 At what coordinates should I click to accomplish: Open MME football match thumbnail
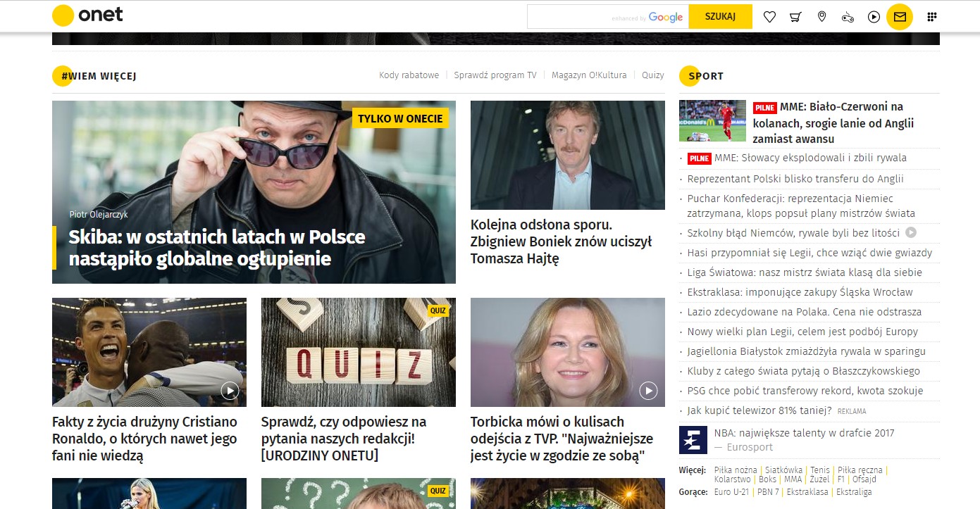point(712,120)
